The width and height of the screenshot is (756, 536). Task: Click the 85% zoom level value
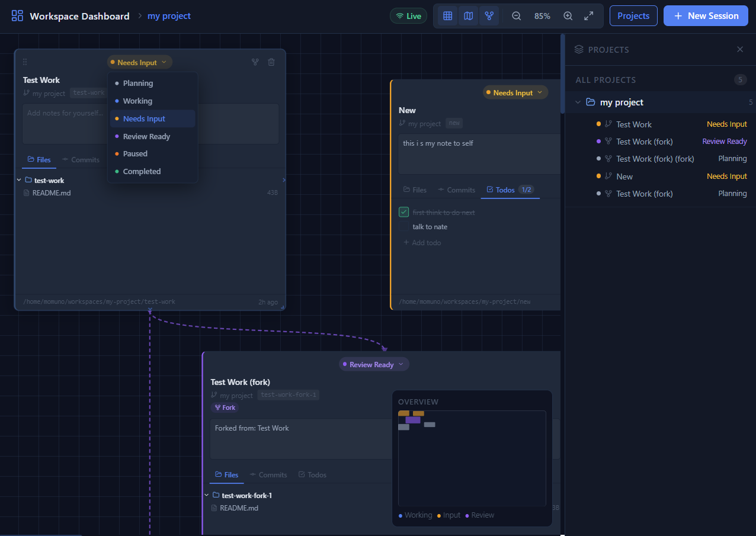[x=542, y=16]
